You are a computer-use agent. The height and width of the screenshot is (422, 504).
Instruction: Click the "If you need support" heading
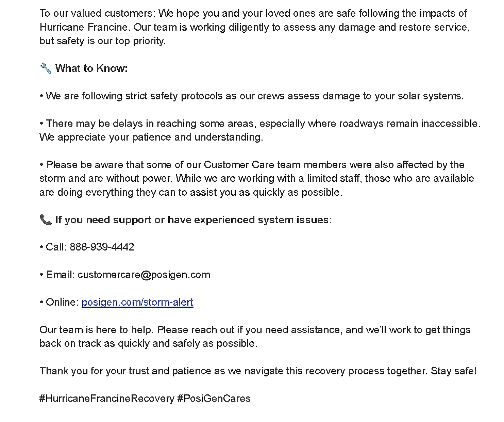tap(193, 220)
